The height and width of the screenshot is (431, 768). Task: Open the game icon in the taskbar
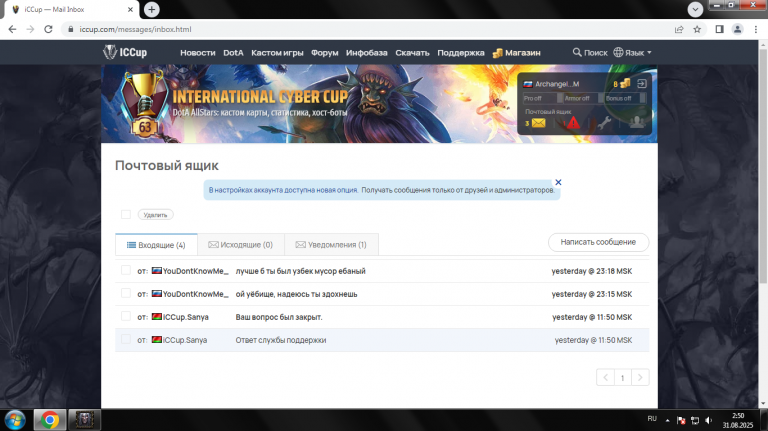85,420
